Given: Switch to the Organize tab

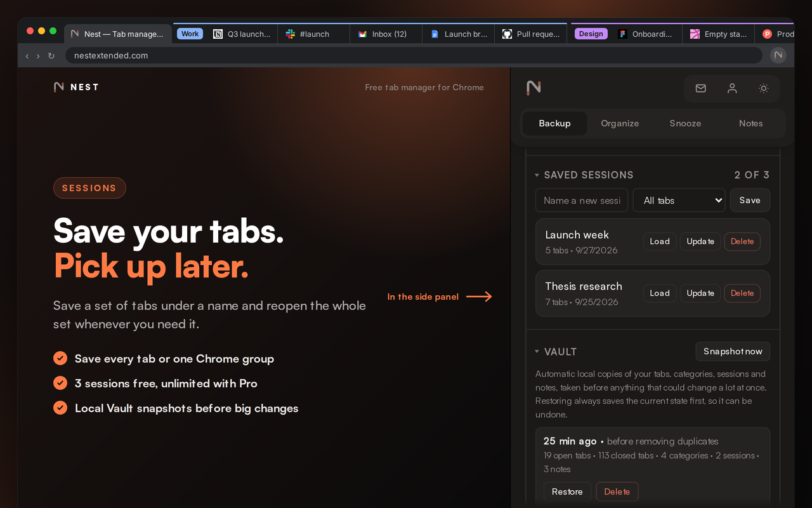Looking at the screenshot, I should point(620,123).
